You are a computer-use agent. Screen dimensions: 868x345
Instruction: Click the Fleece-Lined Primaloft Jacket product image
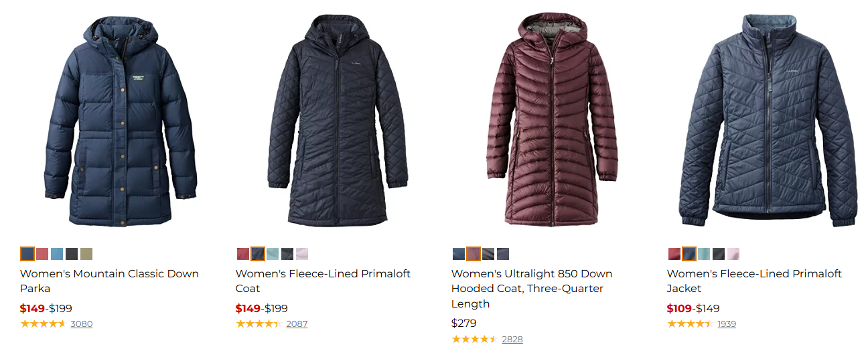tap(768, 121)
